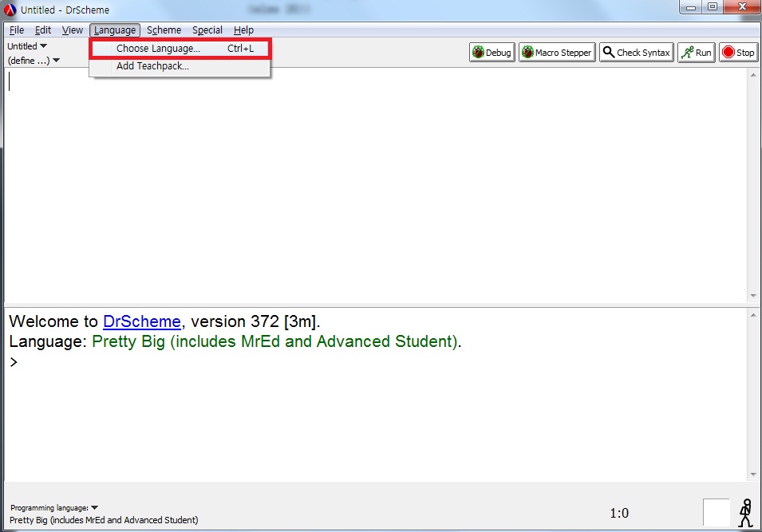Click the green Pretty Big language text
The image size is (762, 532).
coord(275,342)
